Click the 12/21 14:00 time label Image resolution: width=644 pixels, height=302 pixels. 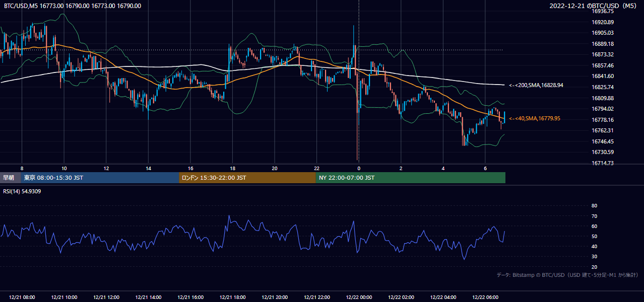click(x=148, y=297)
